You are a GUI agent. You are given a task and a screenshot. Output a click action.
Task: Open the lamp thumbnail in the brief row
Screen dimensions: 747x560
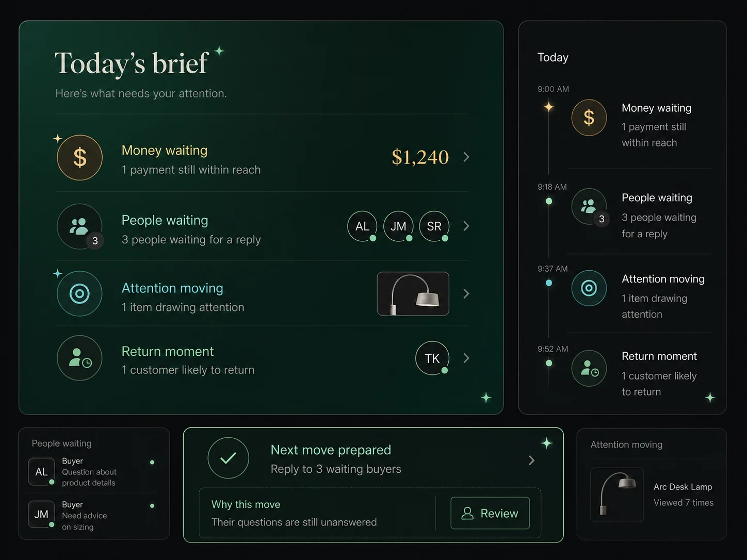click(413, 293)
